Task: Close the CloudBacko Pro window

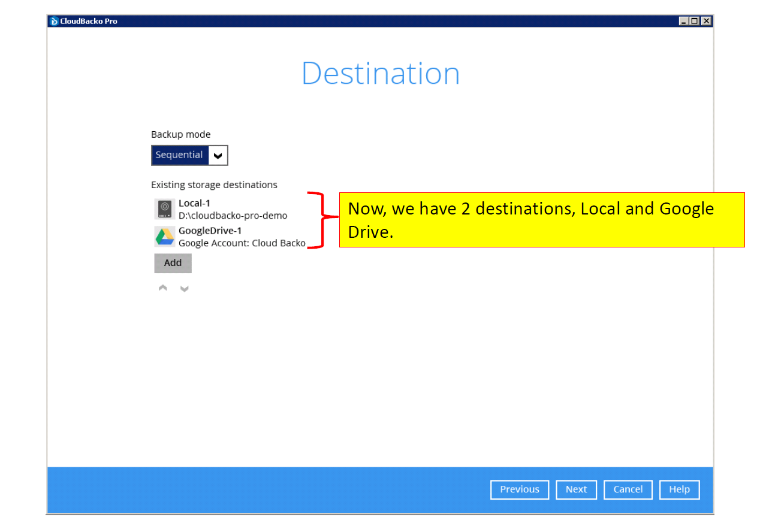Action: pos(706,21)
